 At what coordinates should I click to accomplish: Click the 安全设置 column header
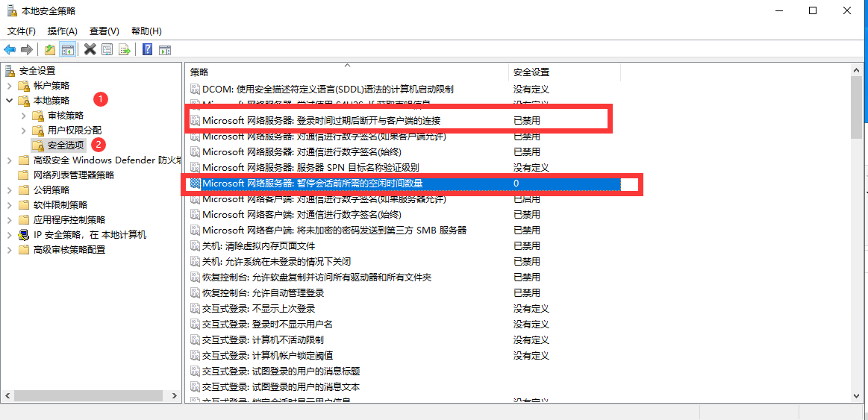click(x=531, y=72)
